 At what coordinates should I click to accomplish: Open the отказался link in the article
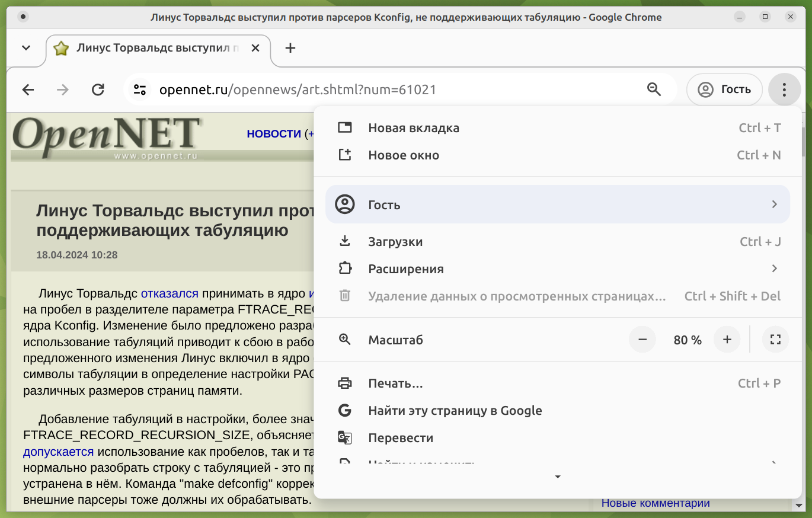pos(170,293)
